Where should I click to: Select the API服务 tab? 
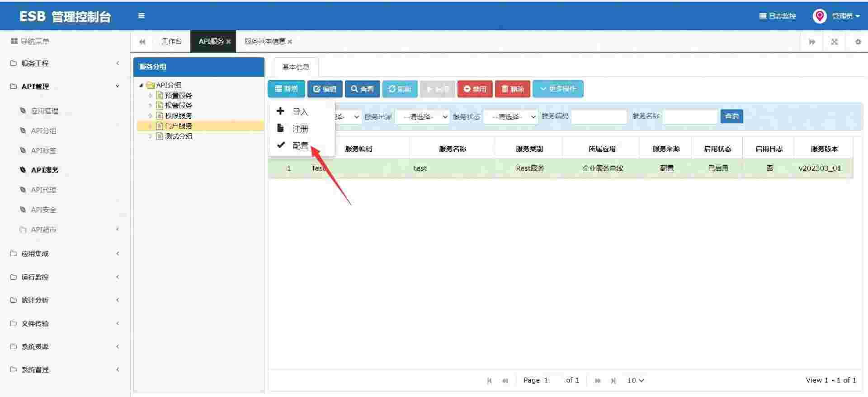(x=211, y=42)
